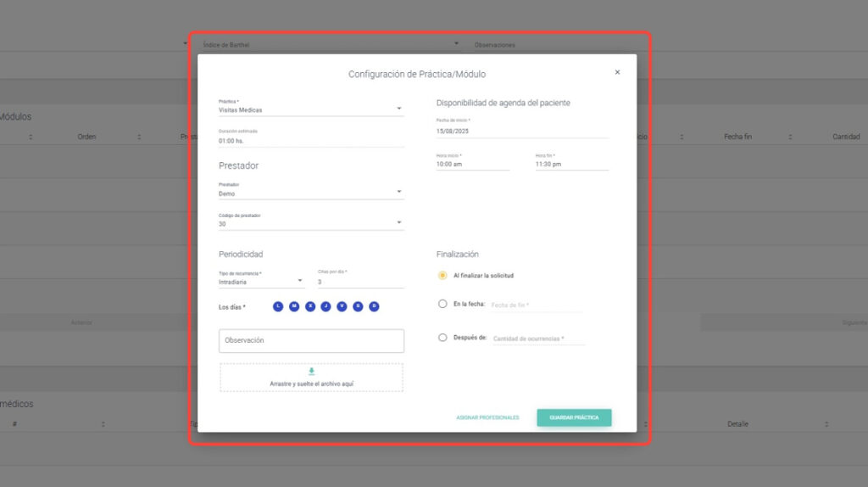Toggle the Friday (V) day circle
The width and height of the screenshot is (868, 487).
pos(342,306)
